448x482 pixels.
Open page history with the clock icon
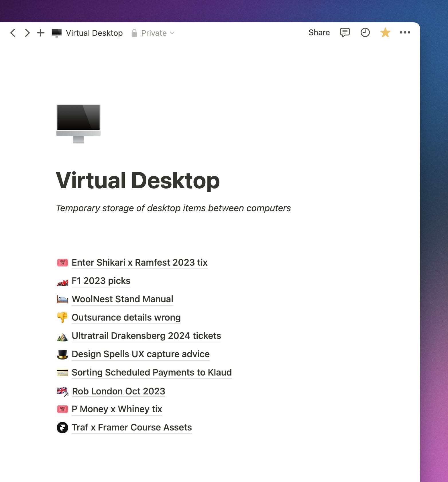[365, 33]
